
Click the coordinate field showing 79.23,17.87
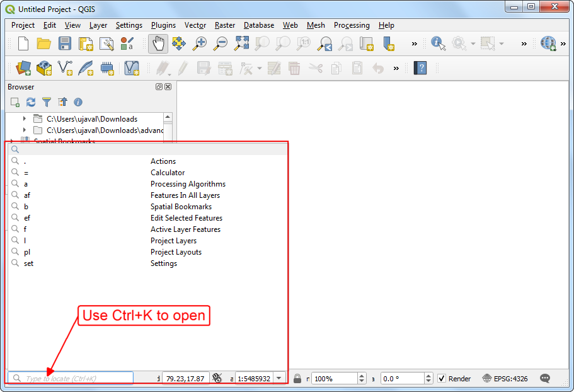tap(186, 379)
